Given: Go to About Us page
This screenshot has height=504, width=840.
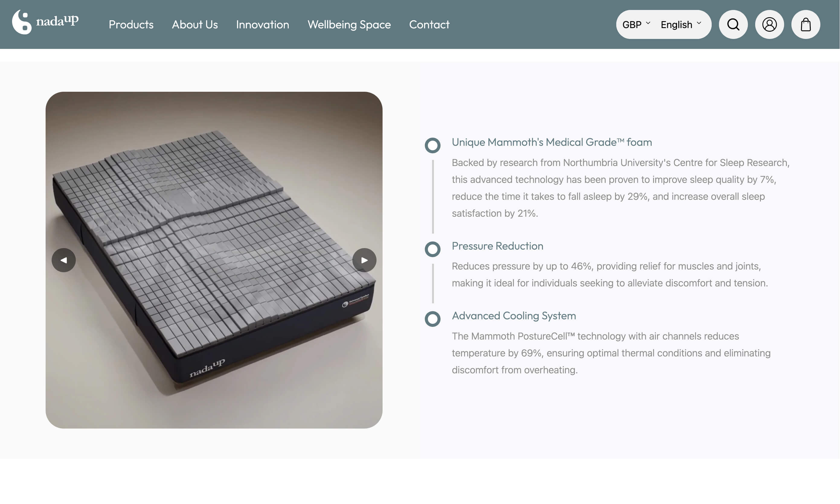Looking at the screenshot, I should [x=195, y=24].
